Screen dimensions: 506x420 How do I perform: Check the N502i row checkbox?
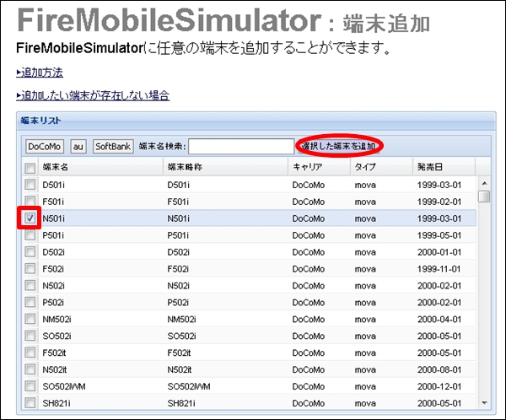click(30, 285)
